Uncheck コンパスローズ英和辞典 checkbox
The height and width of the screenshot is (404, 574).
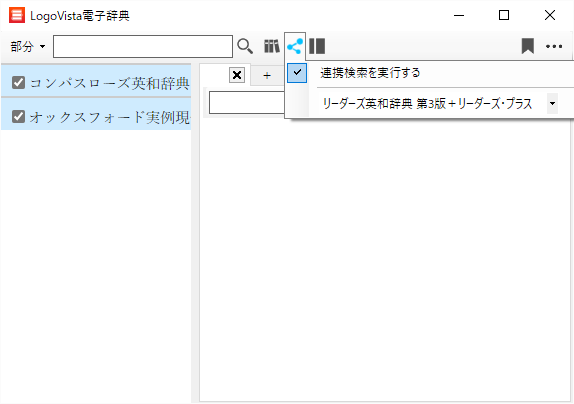(x=18, y=83)
